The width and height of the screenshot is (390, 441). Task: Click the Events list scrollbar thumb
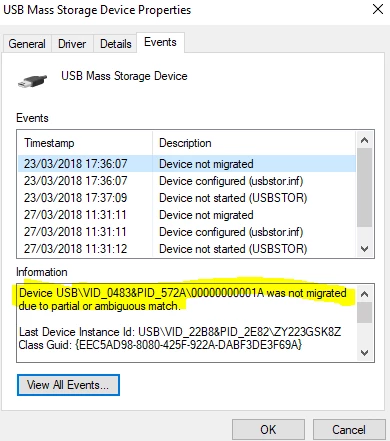click(x=365, y=188)
